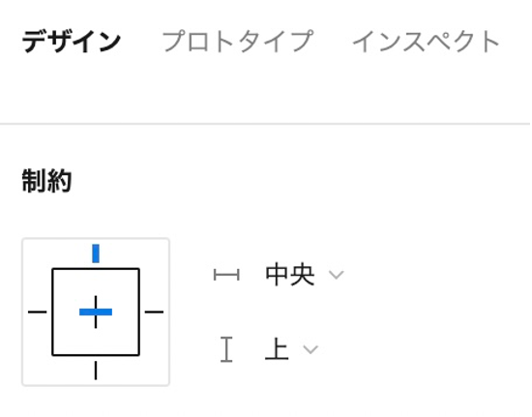Image resolution: width=532 pixels, height=417 pixels.
Task: Click the 制約 section heading
Action: (x=46, y=181)
